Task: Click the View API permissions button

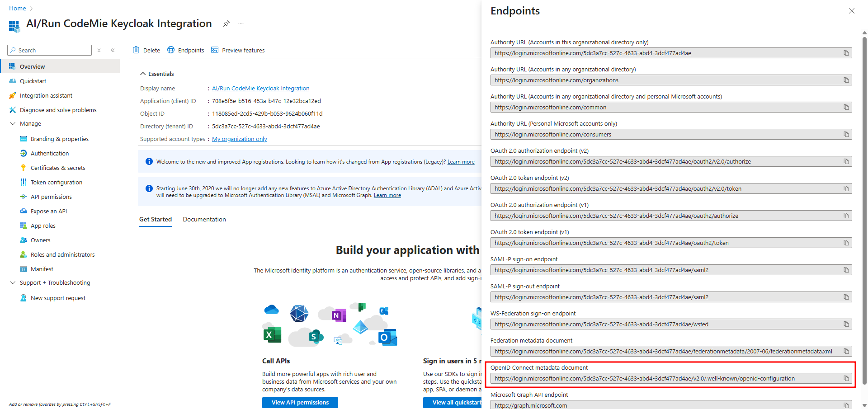Action: [300, 403]
